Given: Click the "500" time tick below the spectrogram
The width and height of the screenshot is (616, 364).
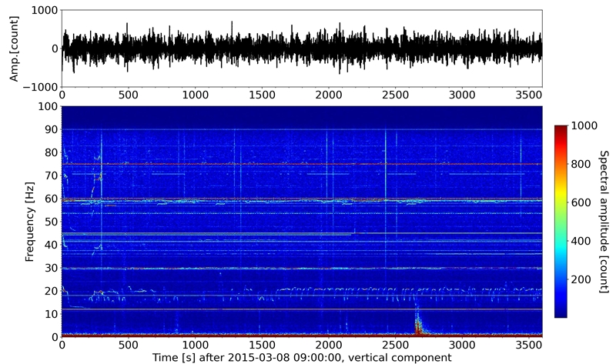Looking at the screenshot, I should coord(129,346).
